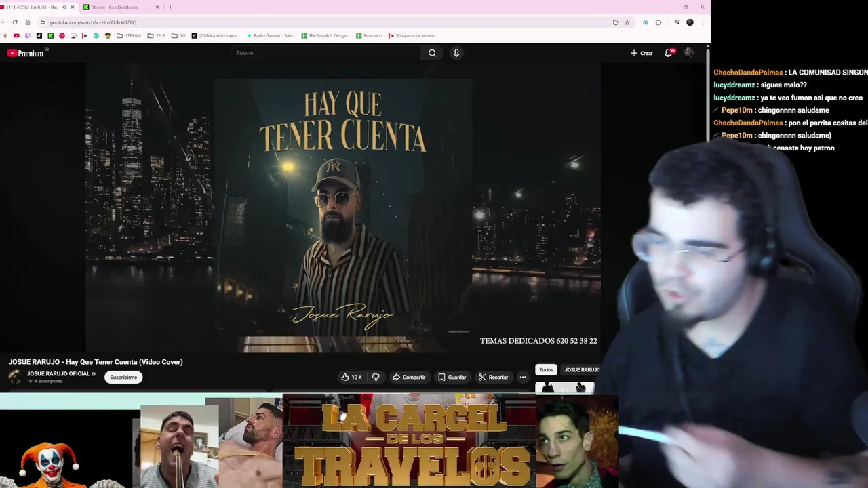
Task: Open the Mira videos pop TikTok bookmark
Action: coord(216,35)
